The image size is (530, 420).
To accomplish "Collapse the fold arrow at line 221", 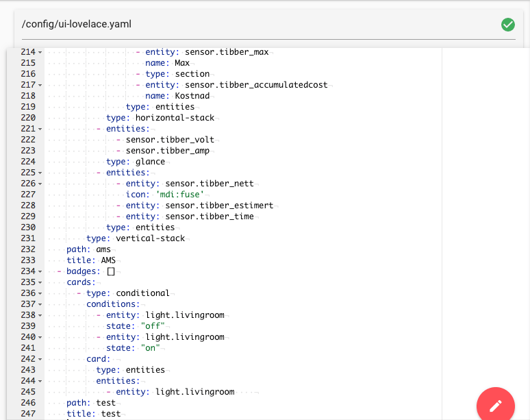I will [x=40, y=129].
